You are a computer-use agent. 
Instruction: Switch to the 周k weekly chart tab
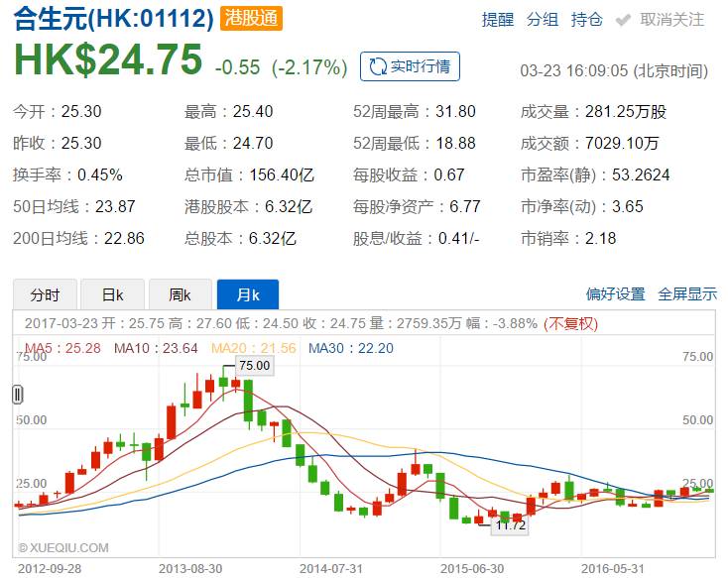181,294
